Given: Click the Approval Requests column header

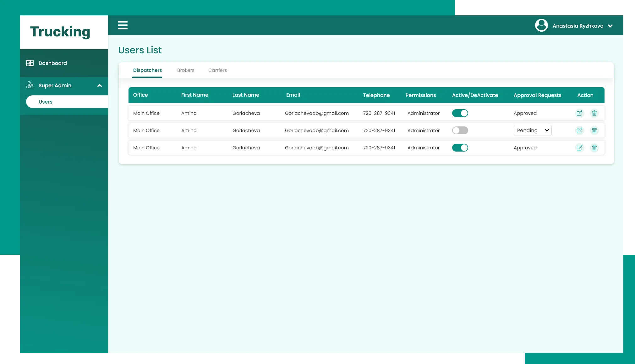Looking at the screenshot, I should tap(537, 95).
